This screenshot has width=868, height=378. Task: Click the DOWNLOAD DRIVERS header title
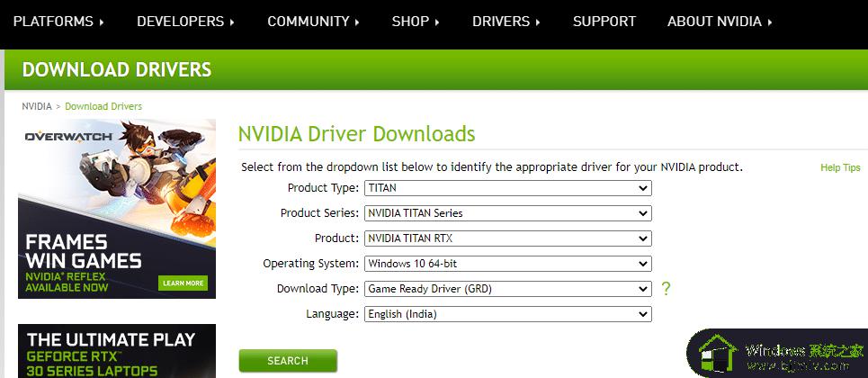[117, 70]
